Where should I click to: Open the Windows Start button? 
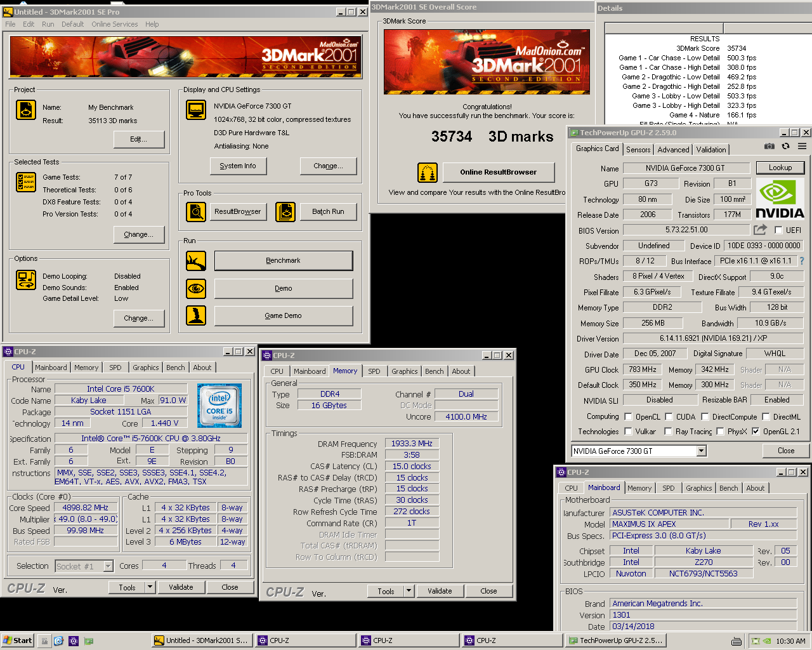[x=17, y=640]
